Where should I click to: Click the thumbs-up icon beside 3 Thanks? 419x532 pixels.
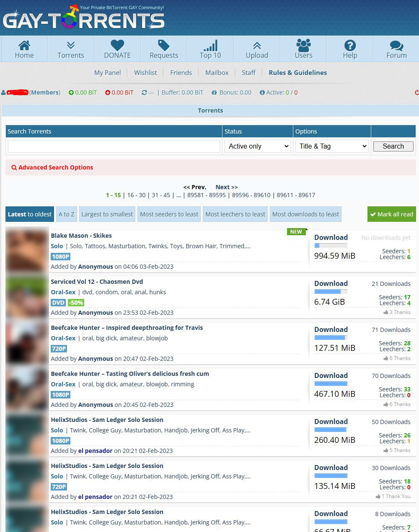point(385,312)
